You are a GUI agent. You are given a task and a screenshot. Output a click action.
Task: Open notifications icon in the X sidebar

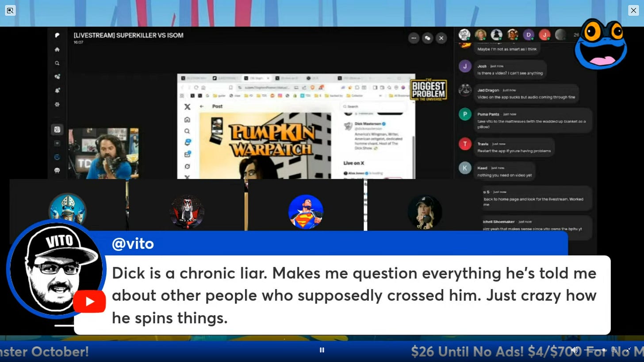[187, 142]
